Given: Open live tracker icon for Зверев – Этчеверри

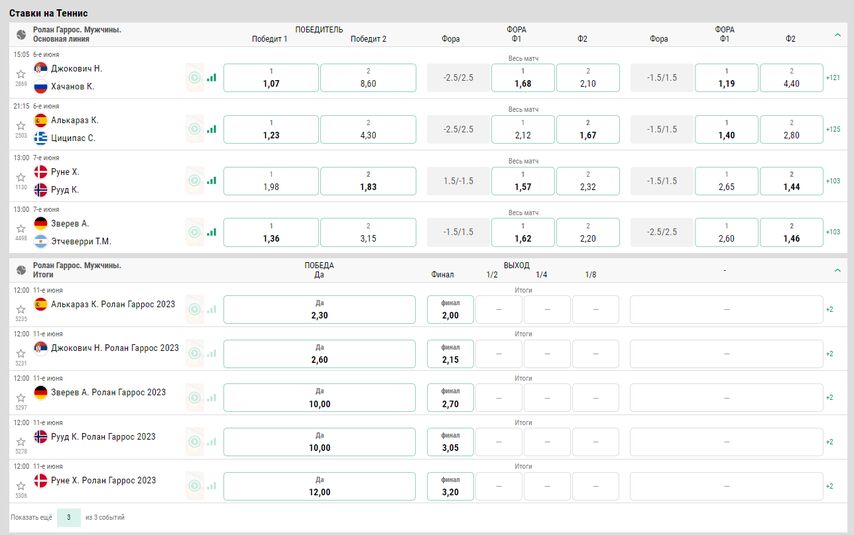Looking at the screenshot, I should [194, 232].
